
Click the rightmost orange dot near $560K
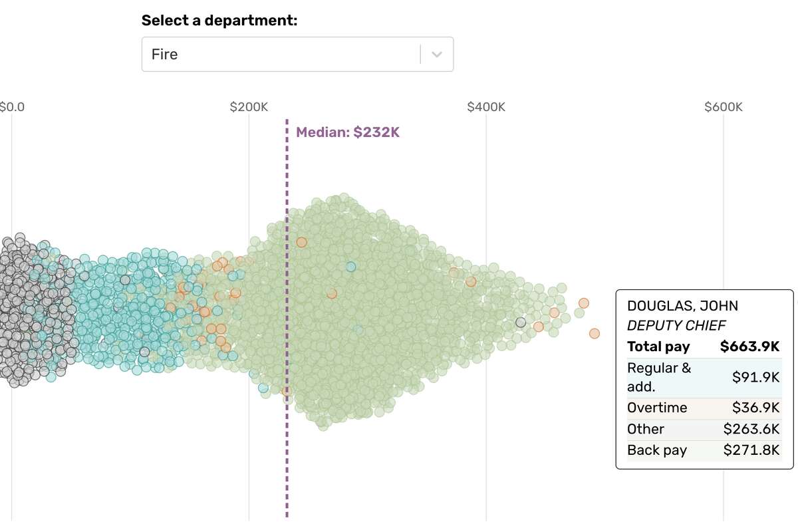click(x=594, y=333)
